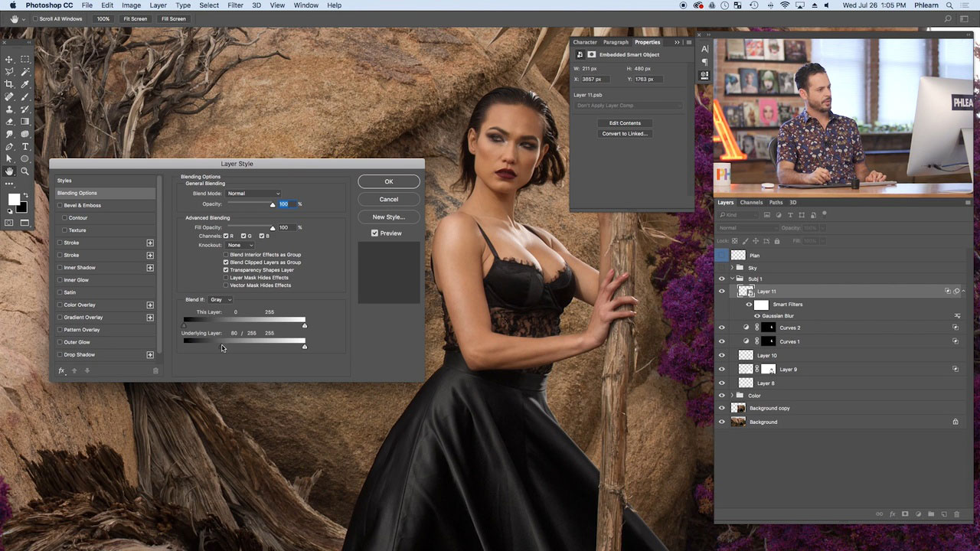Enable Blend Interior Effects as Group checkbox
This screenshot has height=551, width=980.
pos(226,255)
